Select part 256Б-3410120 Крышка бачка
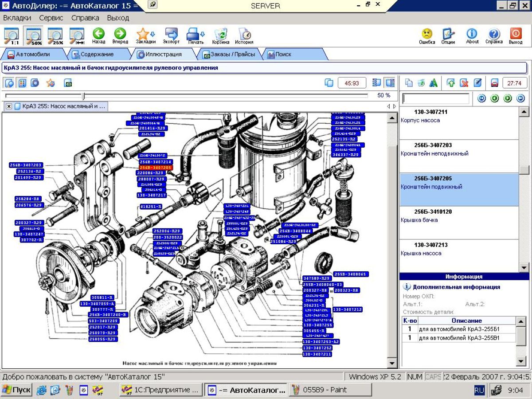532x399 pixels. click(459, 223)
